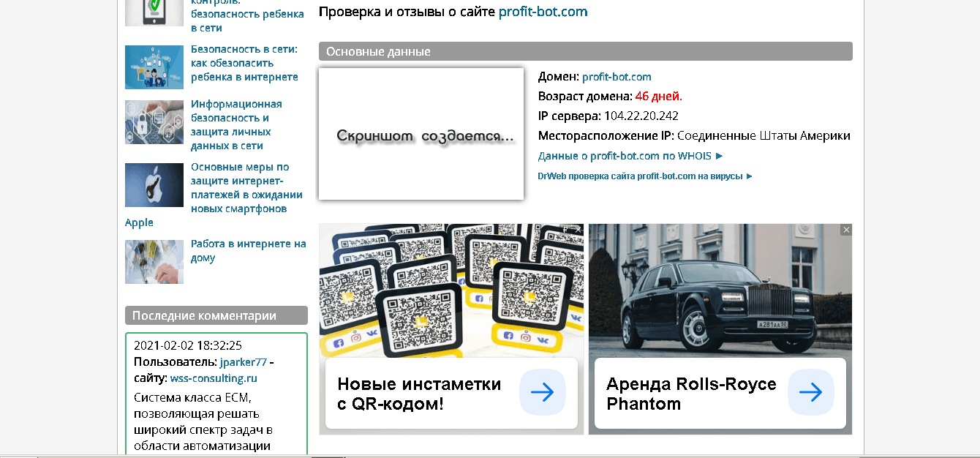Open the padlock information security thumbnail
The width and height of the screenshot is (980, 458).
coord(154,122)
